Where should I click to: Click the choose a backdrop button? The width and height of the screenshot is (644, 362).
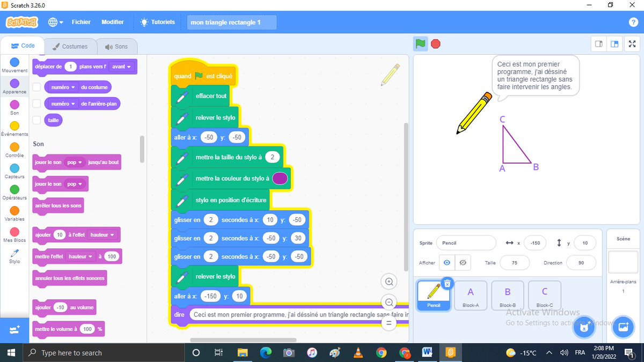(623, 327)
